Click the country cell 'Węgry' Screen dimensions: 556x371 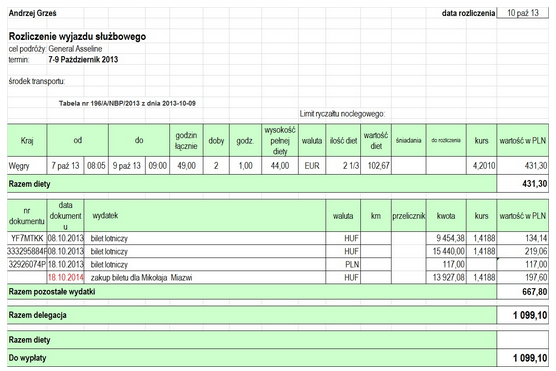[x=27, y=166]
